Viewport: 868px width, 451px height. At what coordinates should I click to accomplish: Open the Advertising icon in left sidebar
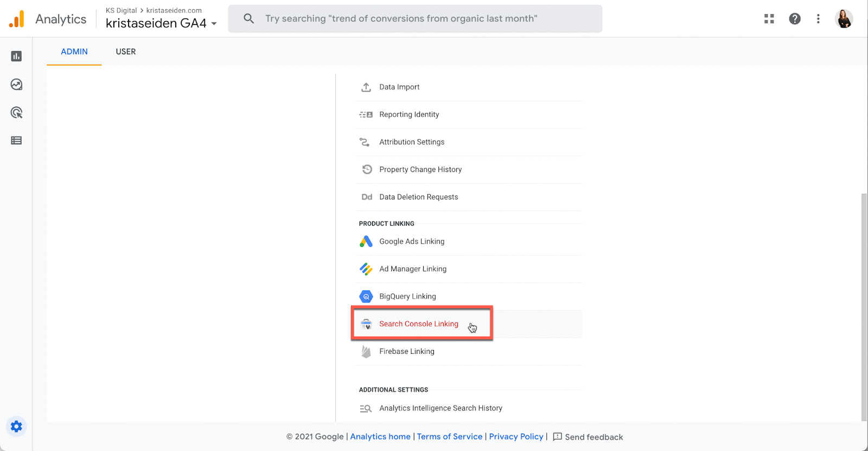(x=16, y=112)
